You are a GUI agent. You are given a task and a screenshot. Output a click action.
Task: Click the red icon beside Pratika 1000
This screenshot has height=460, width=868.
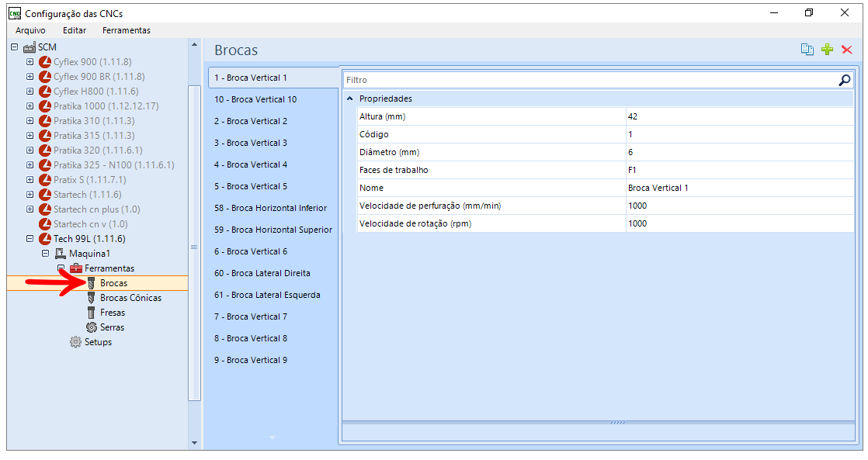click(45, 106)
